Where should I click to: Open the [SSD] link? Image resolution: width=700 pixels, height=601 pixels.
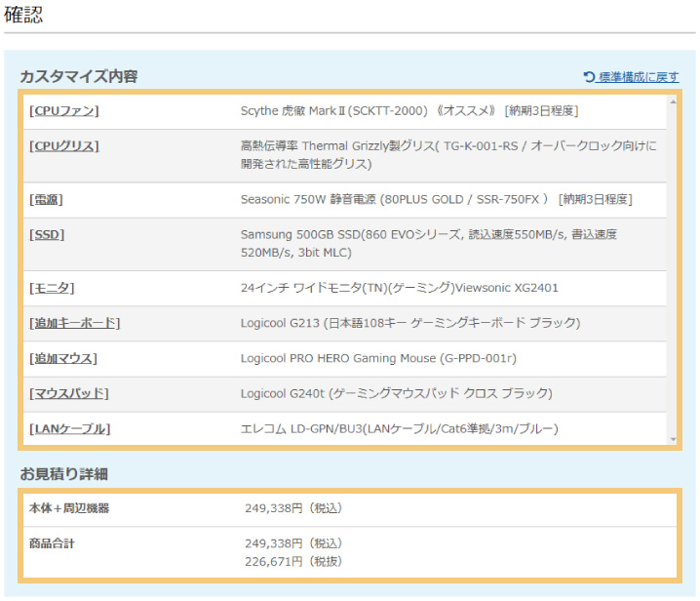tap(47, 234)
